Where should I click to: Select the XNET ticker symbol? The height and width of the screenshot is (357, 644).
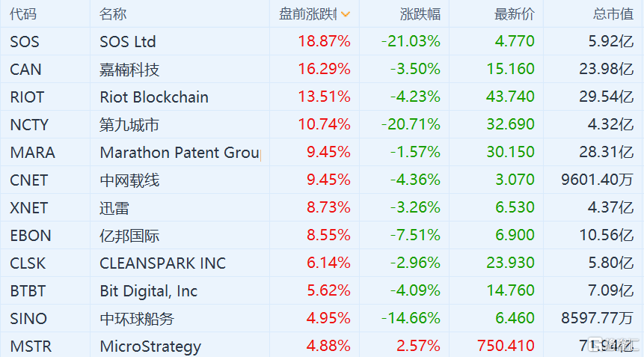tap(29, 208)
